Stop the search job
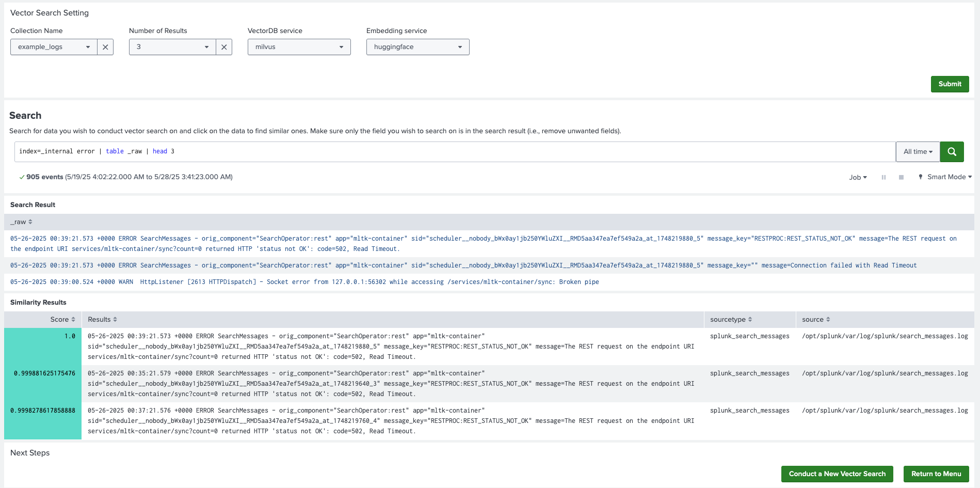The width and height of the screenshot is (980, 488). click(x=901, y=177)
